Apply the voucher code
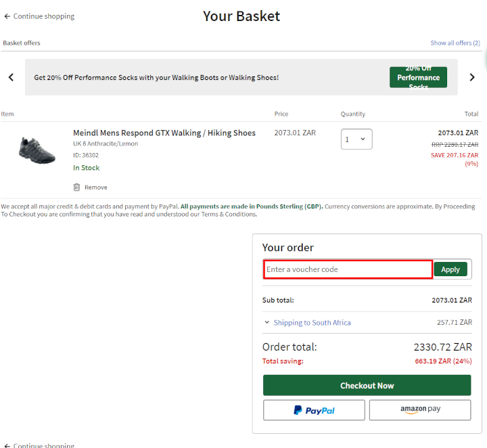This screenshot has height=448, width=487. [450, 269]
